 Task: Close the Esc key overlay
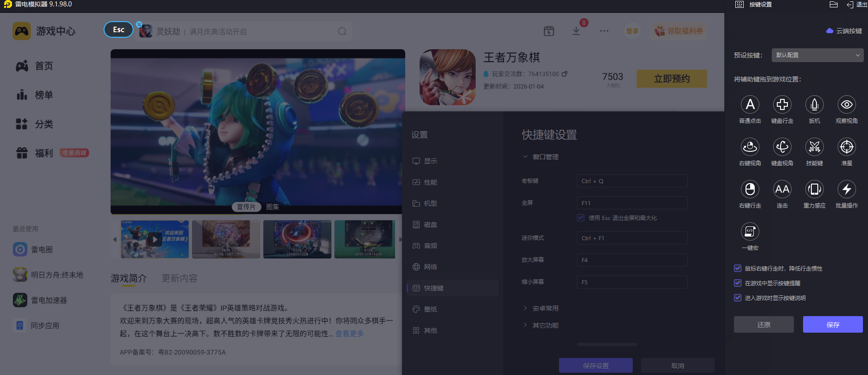(x=139, y=24)
